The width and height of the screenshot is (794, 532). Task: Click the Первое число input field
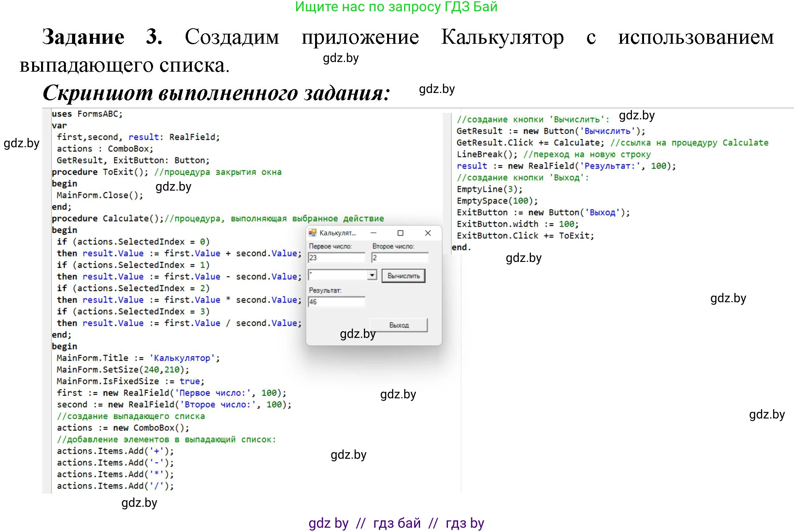336,258
